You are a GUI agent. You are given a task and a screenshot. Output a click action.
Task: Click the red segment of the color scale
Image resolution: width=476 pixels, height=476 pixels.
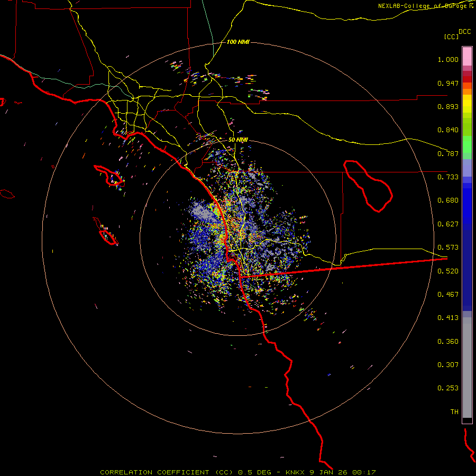(467, 79)
